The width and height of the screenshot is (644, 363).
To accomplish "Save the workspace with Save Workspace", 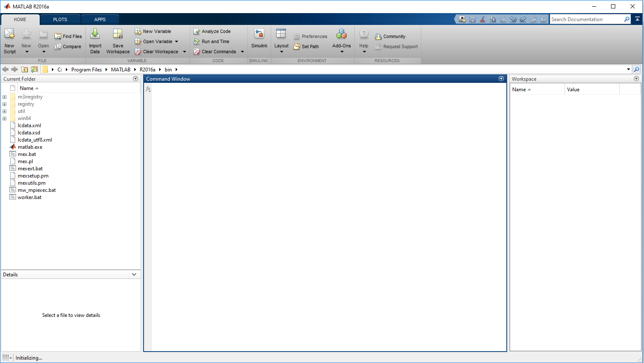I will 118,41.
